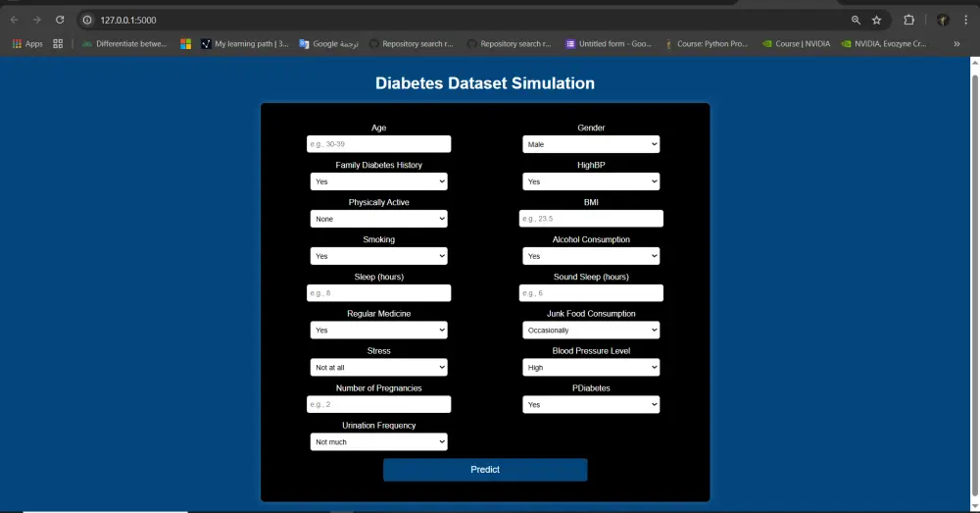The width and height of the screenshot is (980, 513).
Task: Click the 'Family Diabetes History' label
Action: (x=378, y=165)
